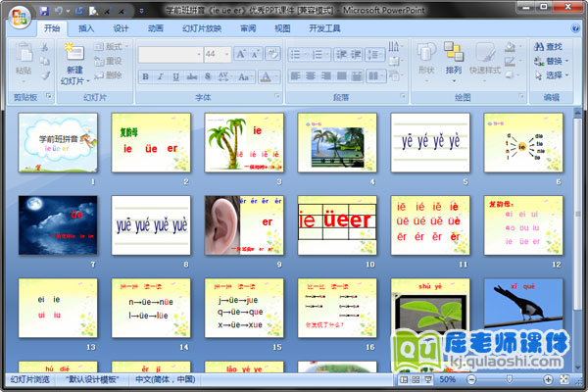Screen dimensions: 588x392
Task: Toggle Justify text alignment
Action: pyautogui.click(x=342, y=76)
